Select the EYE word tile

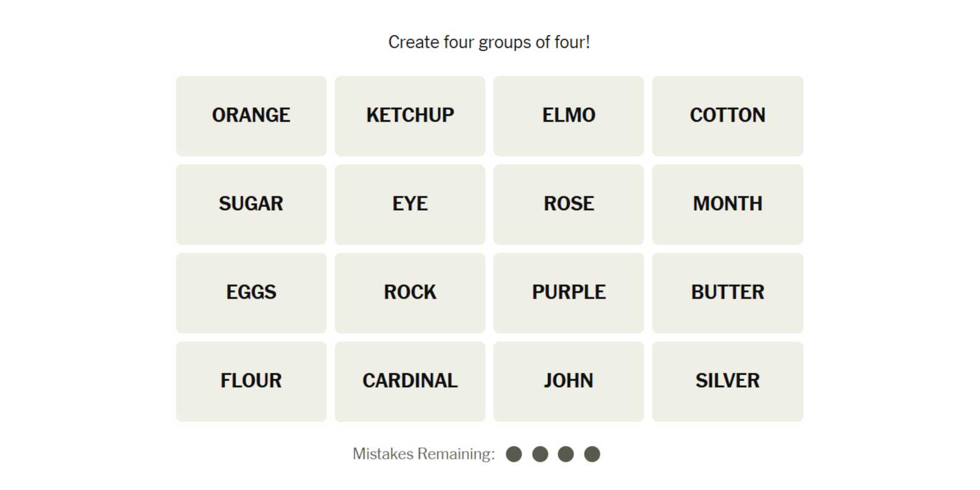point(410,204)
